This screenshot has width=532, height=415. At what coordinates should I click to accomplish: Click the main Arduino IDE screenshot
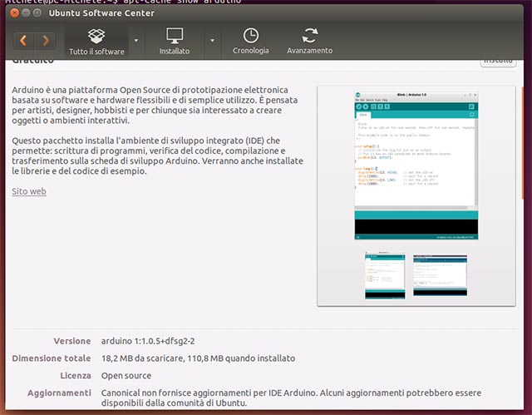[416, 166]
